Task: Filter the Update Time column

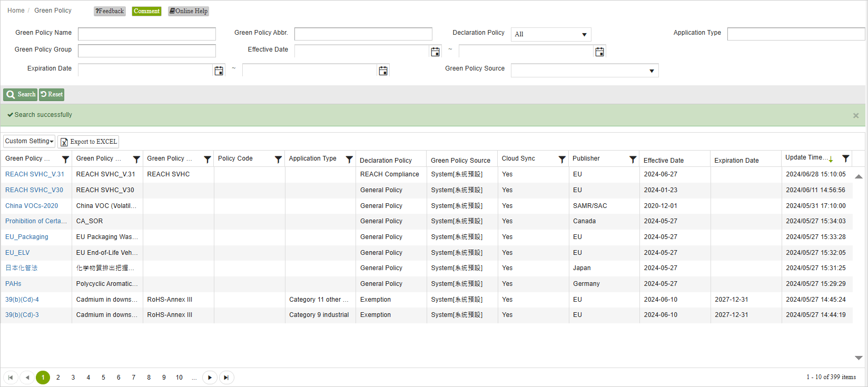Action: [845, 158]
